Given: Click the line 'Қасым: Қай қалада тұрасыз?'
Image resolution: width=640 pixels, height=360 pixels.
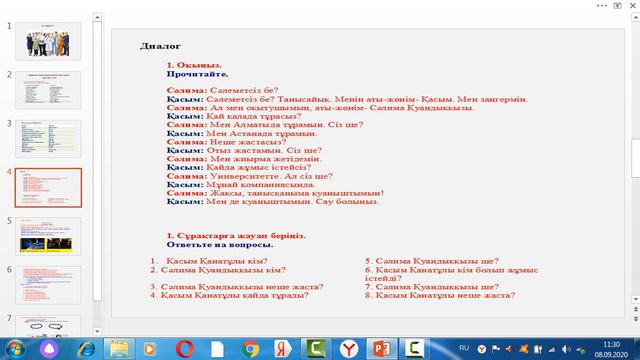Looking at the screenshot, I should pyautogui.click(x=234, y=116).
